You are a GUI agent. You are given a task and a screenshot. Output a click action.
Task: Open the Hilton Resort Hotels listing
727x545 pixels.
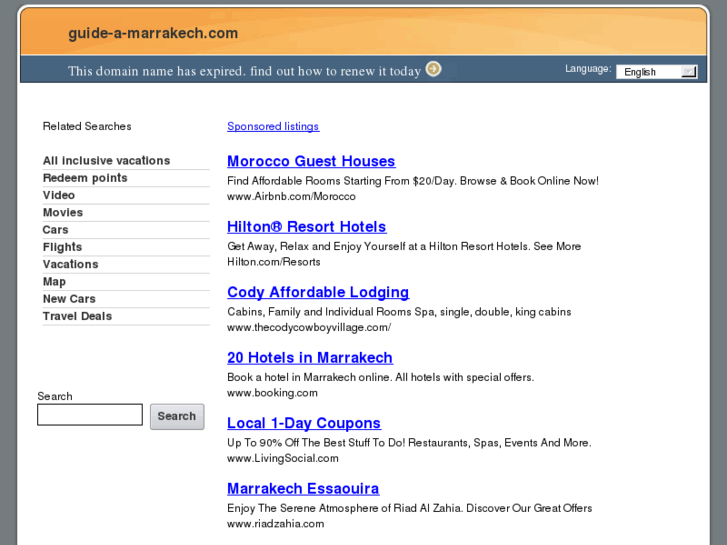pyautogui.click(x=306, y=227)
